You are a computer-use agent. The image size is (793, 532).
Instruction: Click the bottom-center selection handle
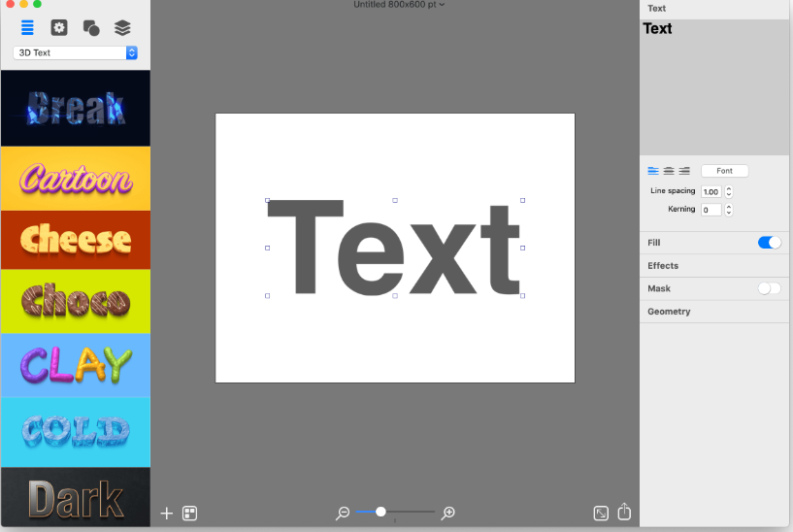[395, 296]
